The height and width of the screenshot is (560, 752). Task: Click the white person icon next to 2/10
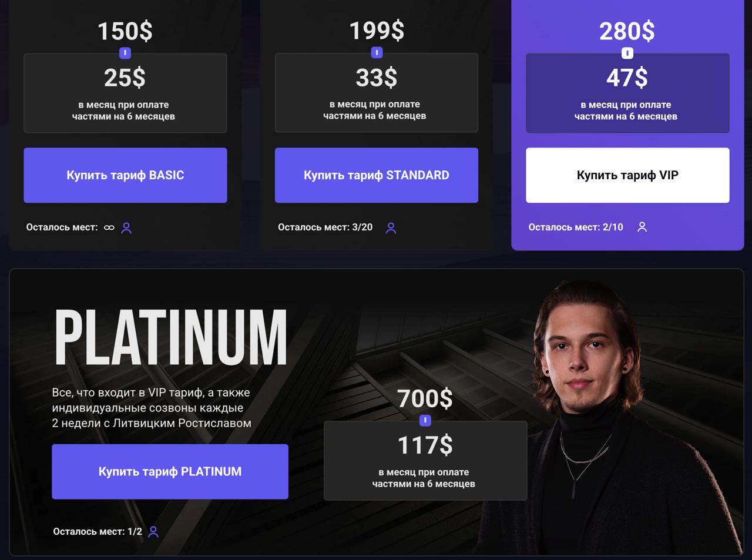[642, 227]
